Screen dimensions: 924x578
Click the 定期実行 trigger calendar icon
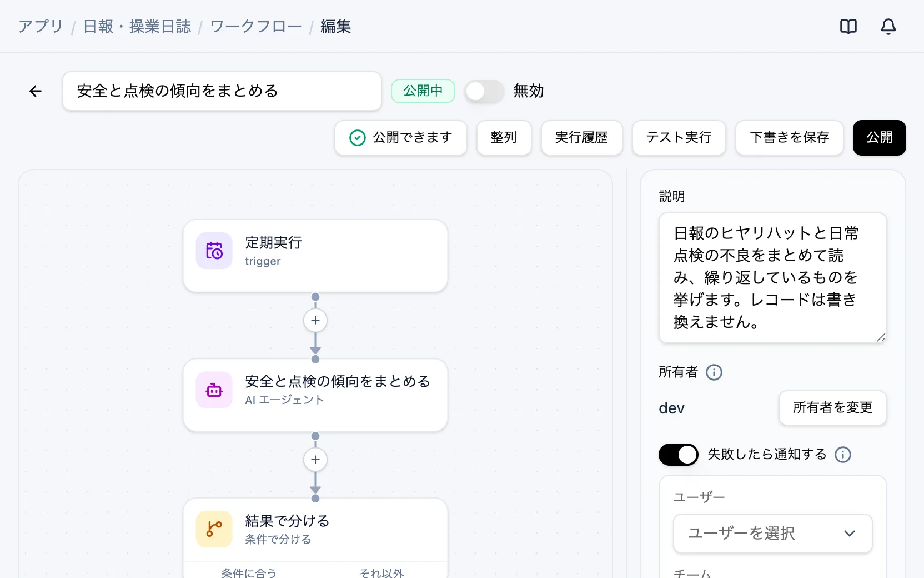click(214, 251)
